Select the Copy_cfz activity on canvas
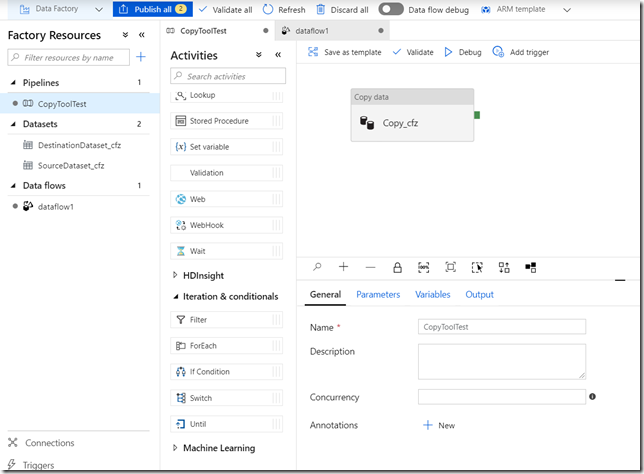The image size is (644, 474). (x=412, y=115)
